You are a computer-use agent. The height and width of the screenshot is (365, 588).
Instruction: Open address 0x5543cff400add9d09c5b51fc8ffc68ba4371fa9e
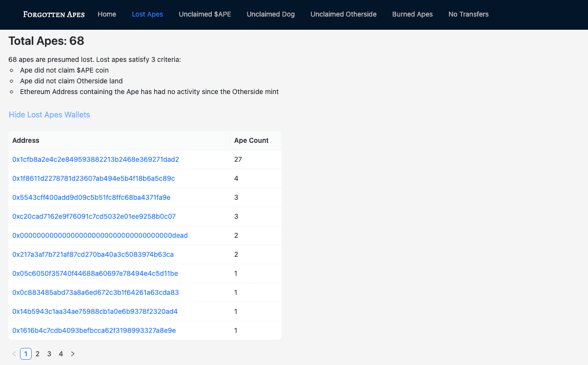pyautogui.click(x=91, y=197)
